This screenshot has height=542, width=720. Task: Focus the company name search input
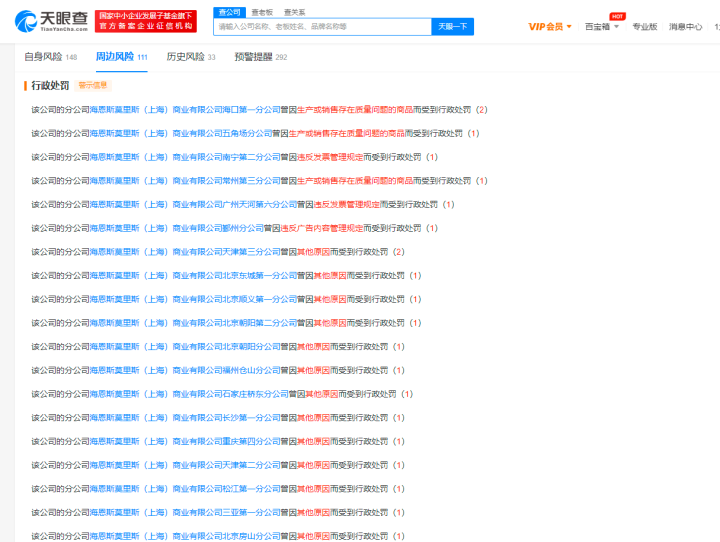pos(322,27)
